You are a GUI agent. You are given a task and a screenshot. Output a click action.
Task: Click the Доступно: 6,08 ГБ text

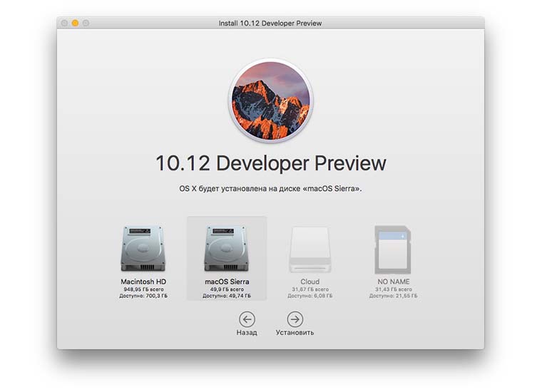click(x=310, y=296)
